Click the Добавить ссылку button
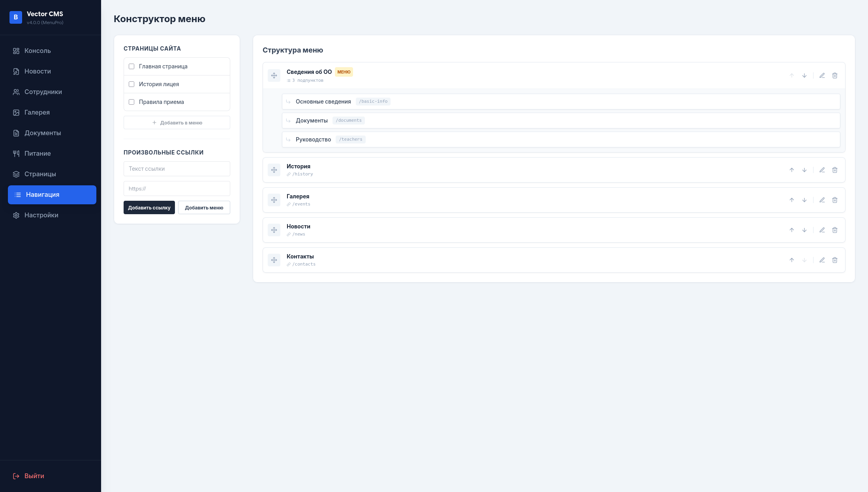This screenshot has width=868, height=492. point(149,207)
